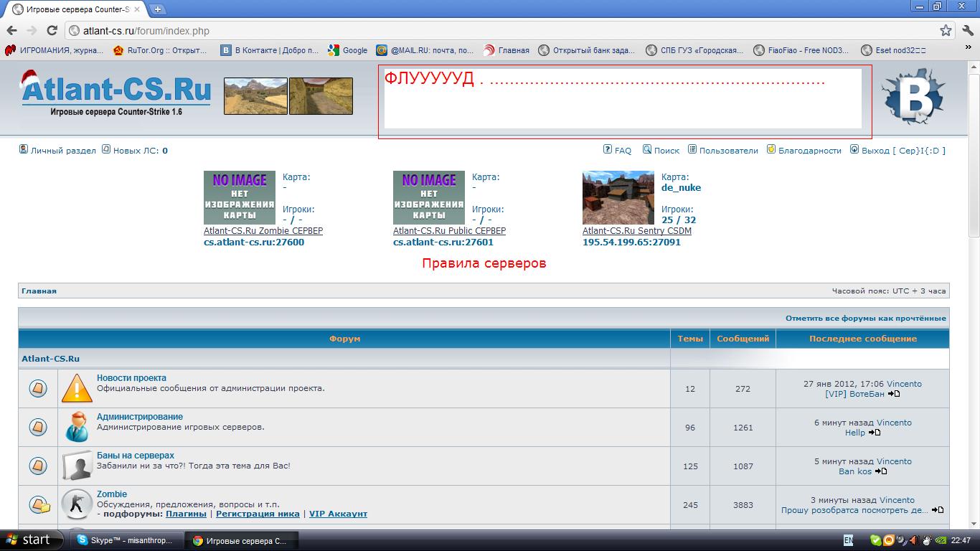Click the cs.atlant-cs.ru:27600 address
The width and height of the screenshot is (980, 551).
(254, 242)
